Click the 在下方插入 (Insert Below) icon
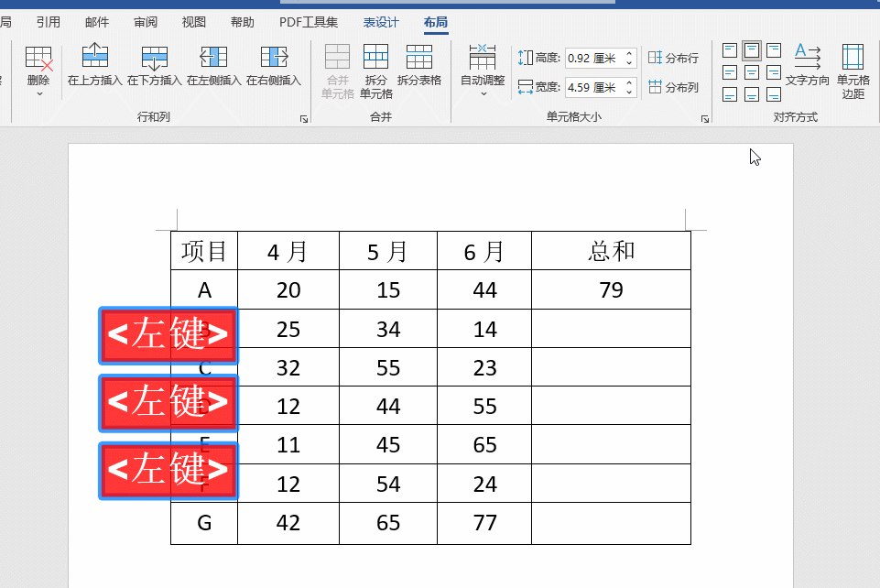The width and height of the screenshot is (880, 588). [153, 55]
